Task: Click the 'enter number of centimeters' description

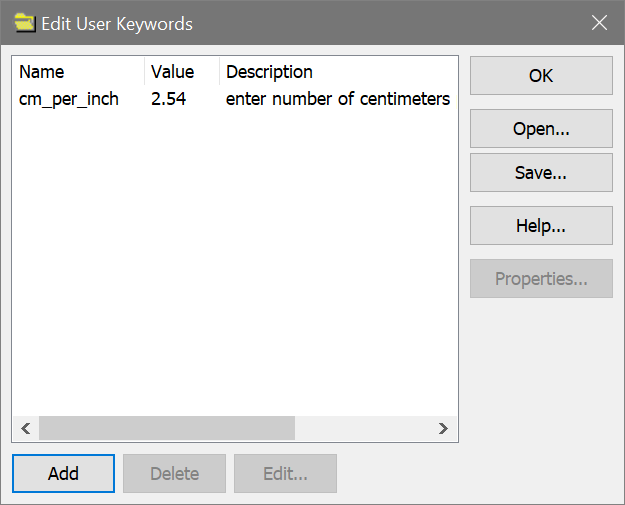Action: tap(337, 99)
